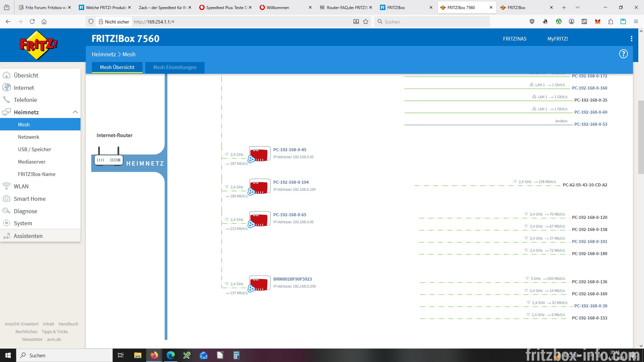Screen dimensions: 644x362
Task: Open File Explorer from the taskbar
Action: [x=138, y=355]
